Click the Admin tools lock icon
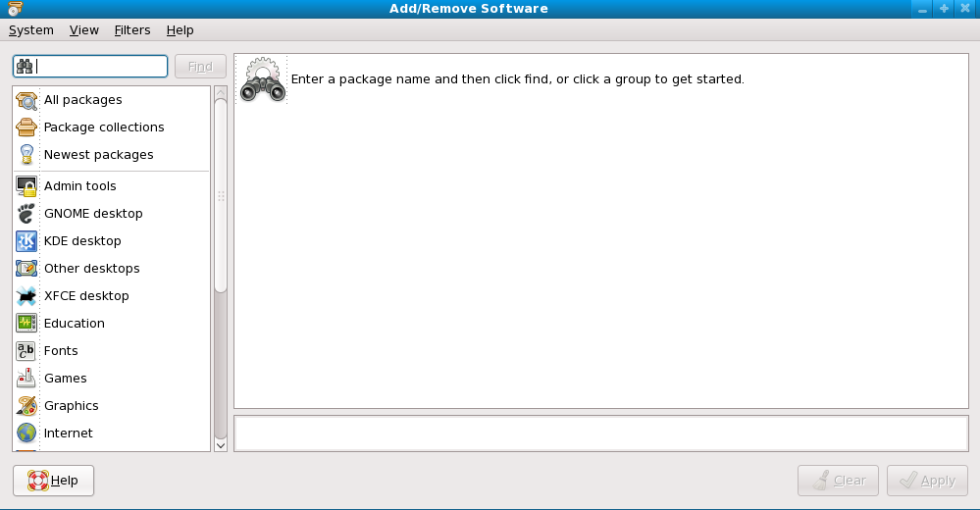Viewport: 980px width, 510px height. coord(26,186)
